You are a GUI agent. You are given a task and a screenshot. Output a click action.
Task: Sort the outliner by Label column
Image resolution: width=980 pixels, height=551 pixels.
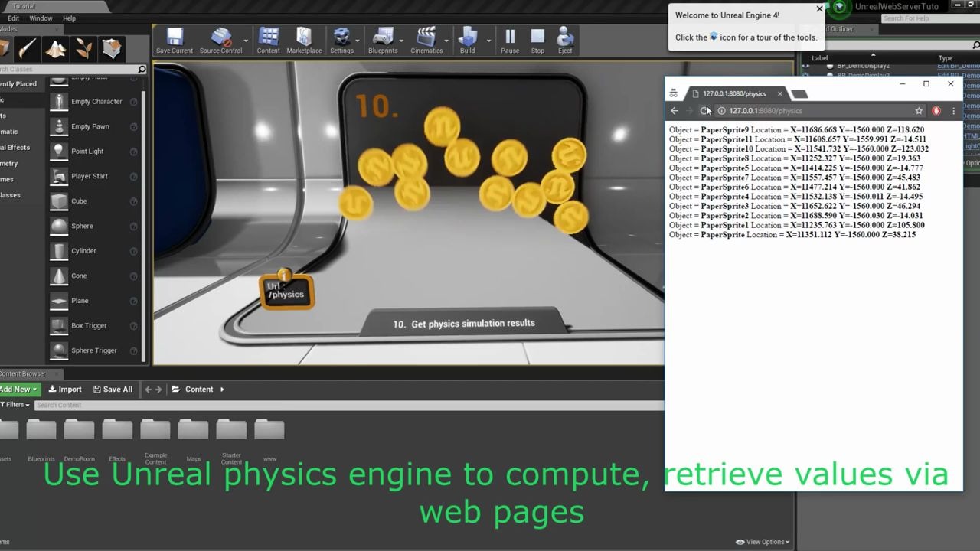pos(819,58)
